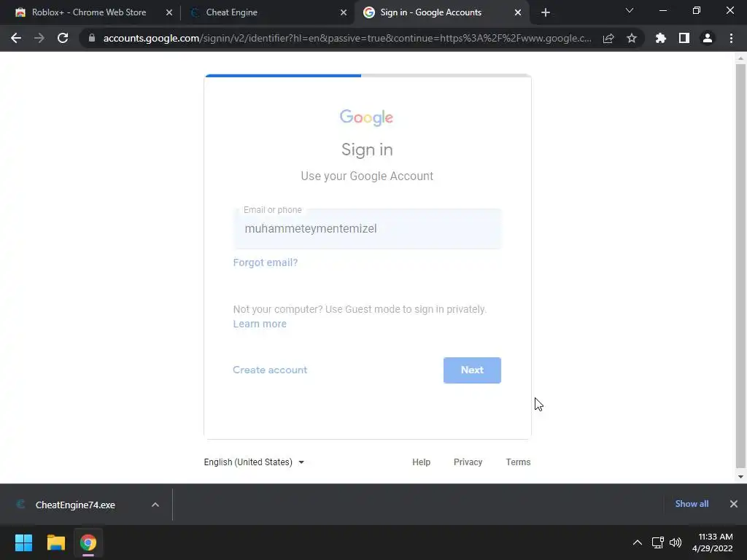Open the network status tray icon
Screen dimensions: 747x560
click(x=658, y=542)
